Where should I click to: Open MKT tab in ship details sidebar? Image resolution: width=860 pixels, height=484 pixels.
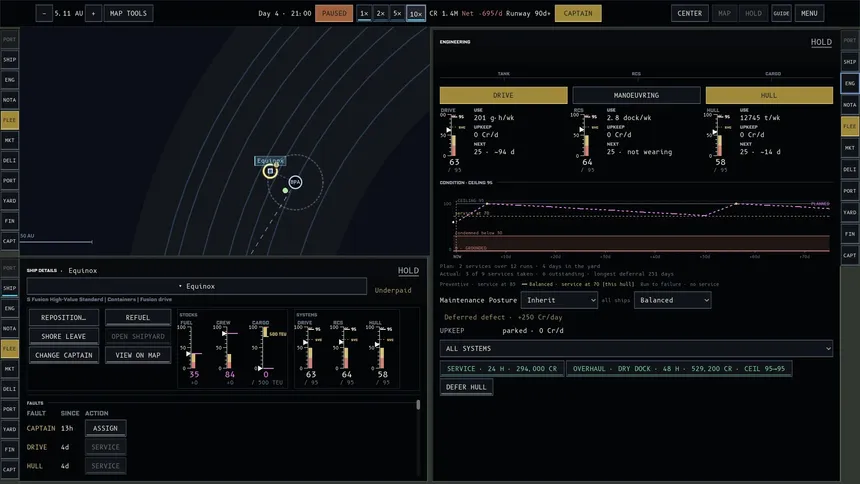[9, 369]
